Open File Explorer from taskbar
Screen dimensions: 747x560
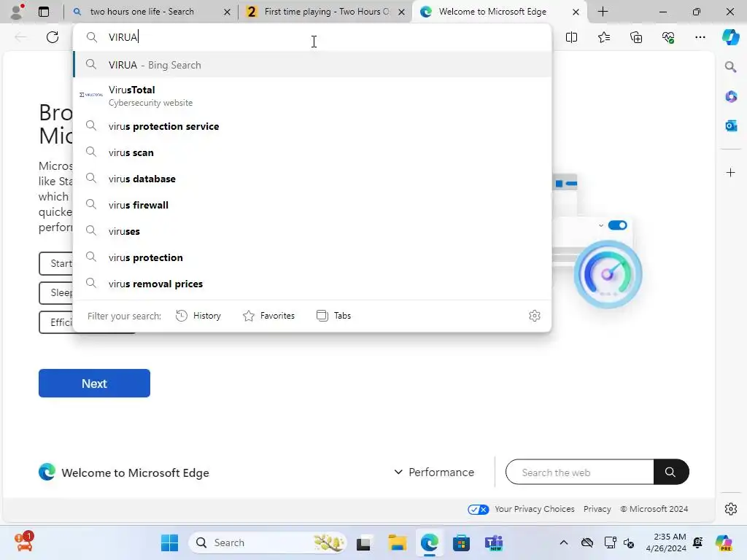(x=397, y=542)
